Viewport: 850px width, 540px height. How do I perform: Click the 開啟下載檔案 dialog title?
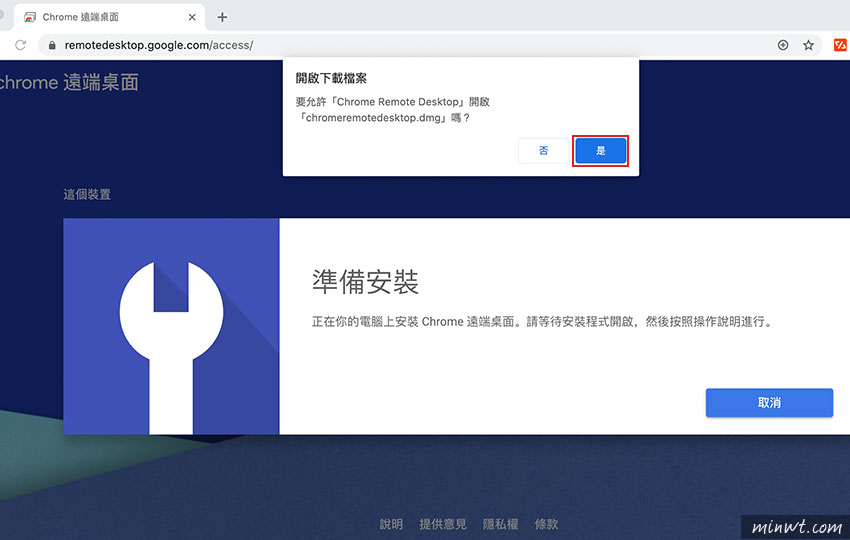pyautogui.click(x=331, y=78)
